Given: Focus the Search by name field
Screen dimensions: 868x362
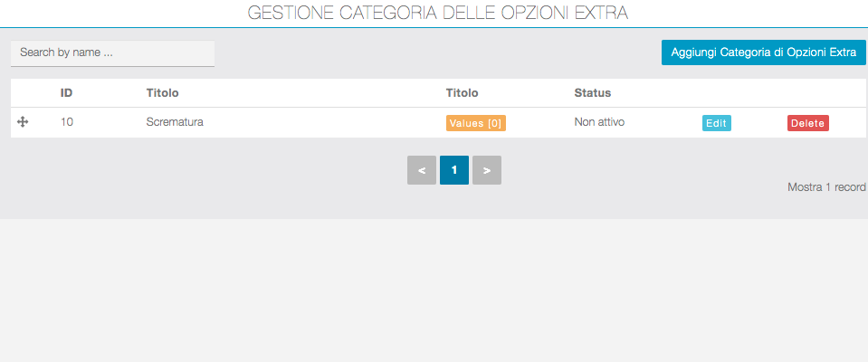Looking at the screenshot, I should (112, 53).
